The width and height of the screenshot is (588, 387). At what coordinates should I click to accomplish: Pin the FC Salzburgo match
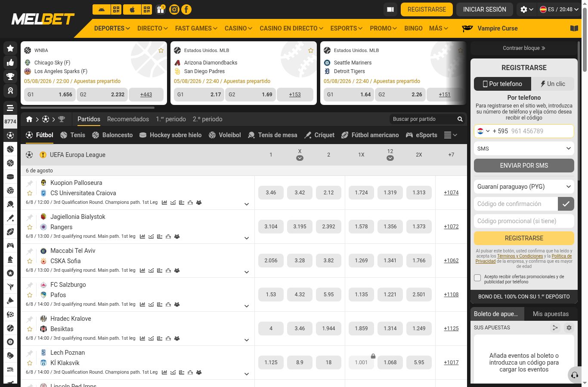[x=30, y=285]
